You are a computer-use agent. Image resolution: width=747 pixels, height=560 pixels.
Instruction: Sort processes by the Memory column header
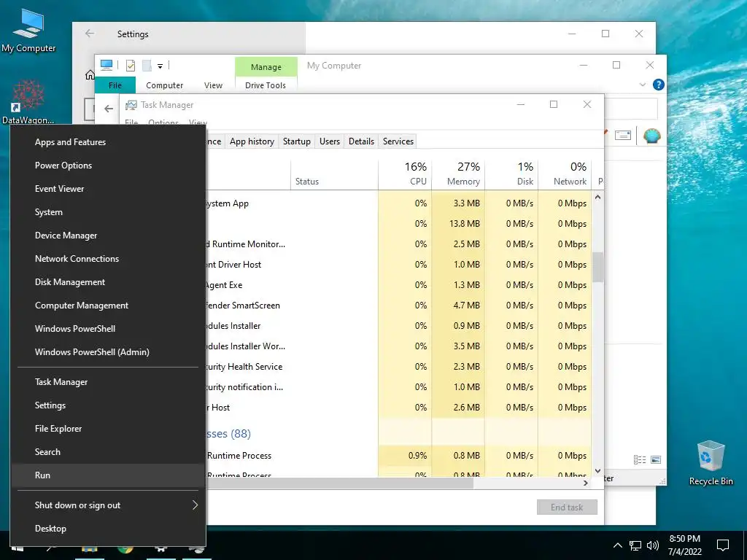(x=458, y=174)
